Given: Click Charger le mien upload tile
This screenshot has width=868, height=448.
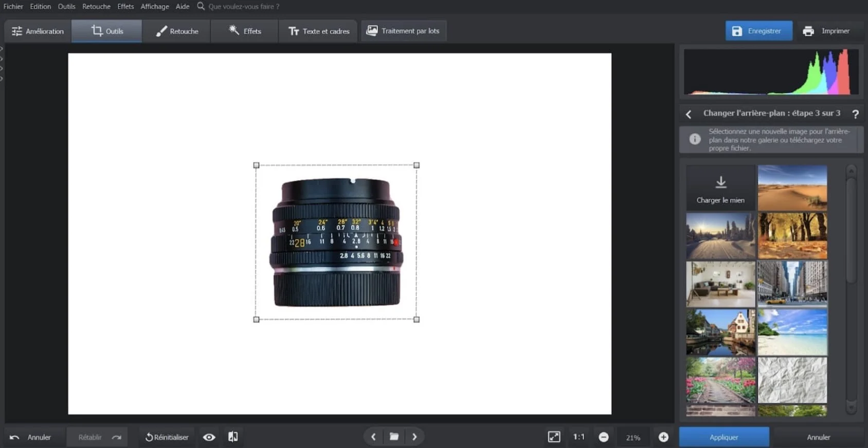Looking at the screenshot, I should (720, 188).
